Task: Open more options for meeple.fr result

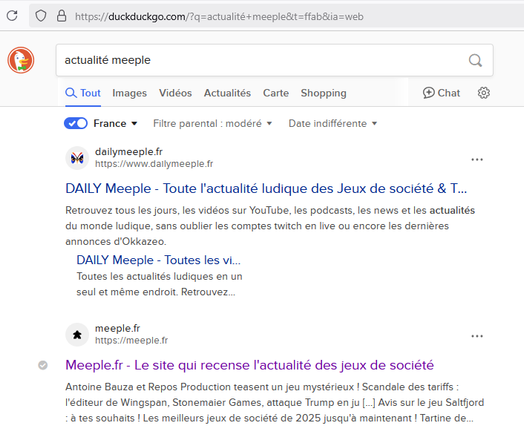Action: pos(477,336)
